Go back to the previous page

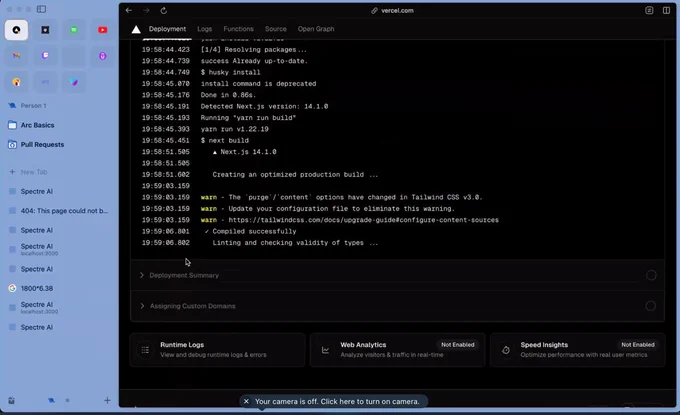coord(129,10)
